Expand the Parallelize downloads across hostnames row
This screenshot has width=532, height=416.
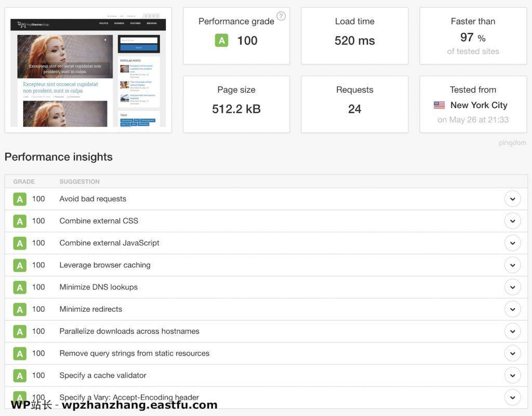tap(512, 331)
